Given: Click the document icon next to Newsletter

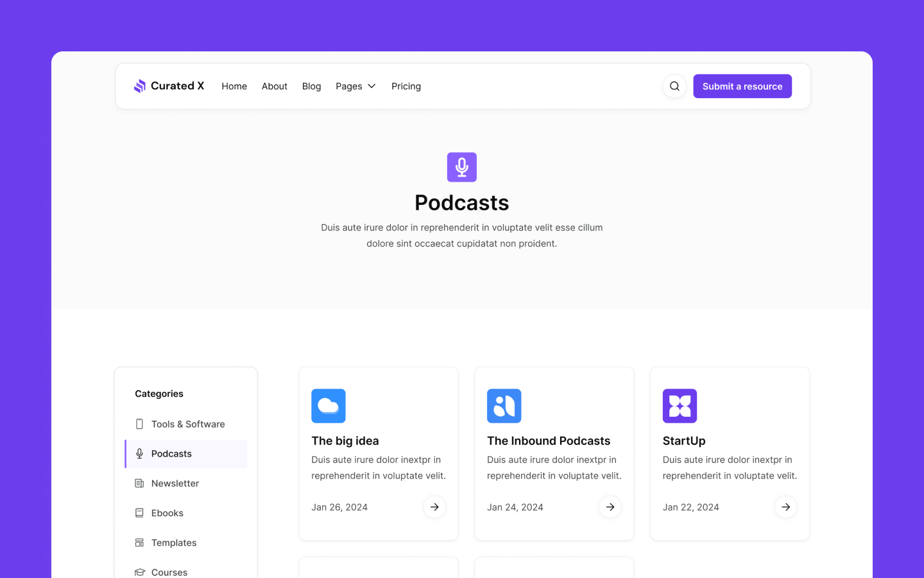Looking at the screenshot, I should click(x=139, y=483).
